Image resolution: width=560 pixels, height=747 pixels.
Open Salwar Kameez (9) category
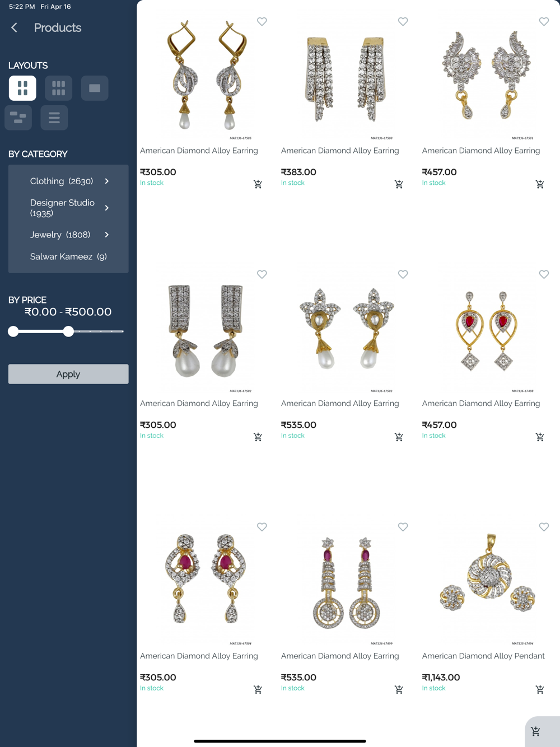click(68, 256)
